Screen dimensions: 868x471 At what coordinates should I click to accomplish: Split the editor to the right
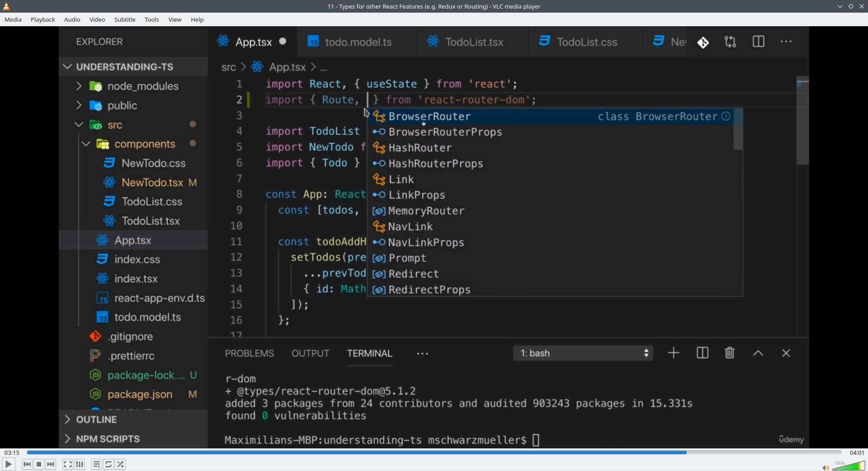coord(759,42)
